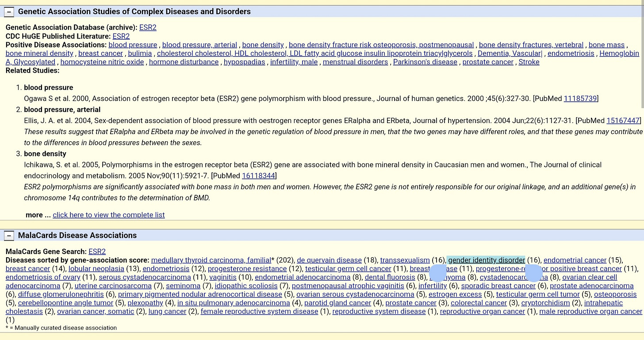The image size is (644, 340).
Task: Open the 'reproductive organ cancer' link
Action: pos(483,312)
